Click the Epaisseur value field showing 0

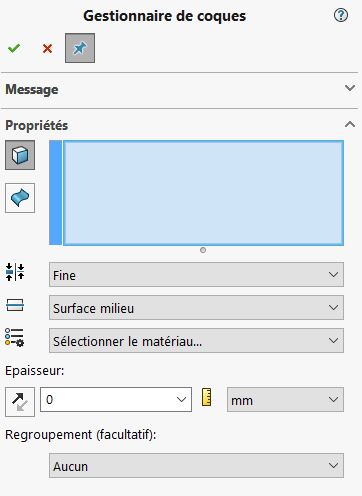(x=116, y=399)
